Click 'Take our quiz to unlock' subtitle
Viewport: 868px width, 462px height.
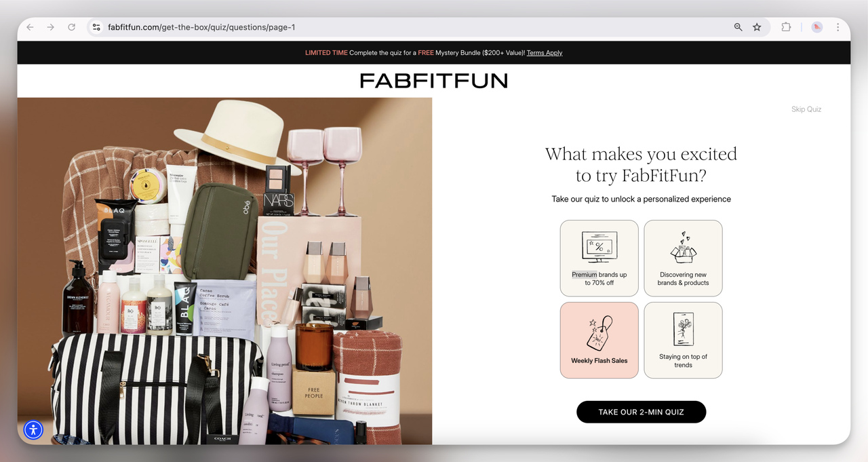(x=642, y=199)
